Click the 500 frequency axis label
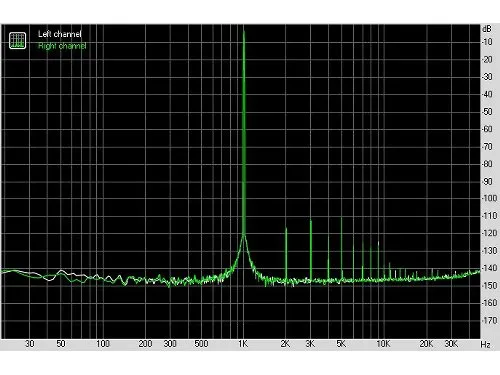The image size is (500, 375). [201, 344]
